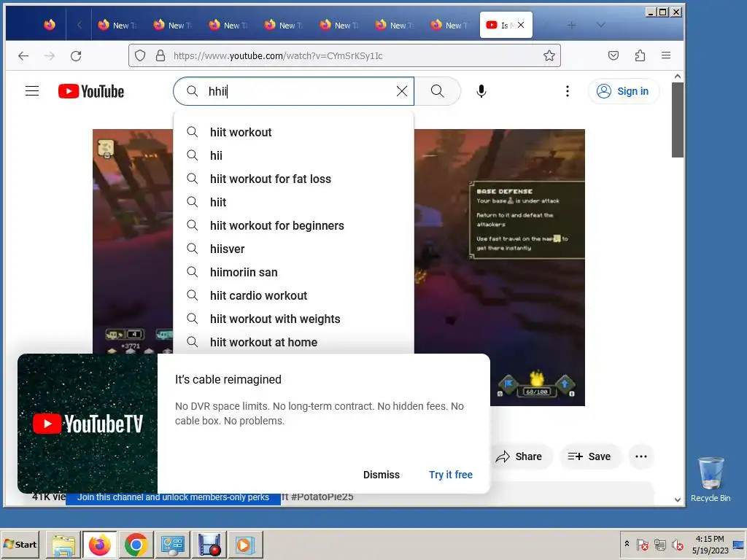This screenshot has height=560, width=747.
Task: Open the Firefox extensions puzzle icon
Action: pyautogui.click(x=640, y=55)
